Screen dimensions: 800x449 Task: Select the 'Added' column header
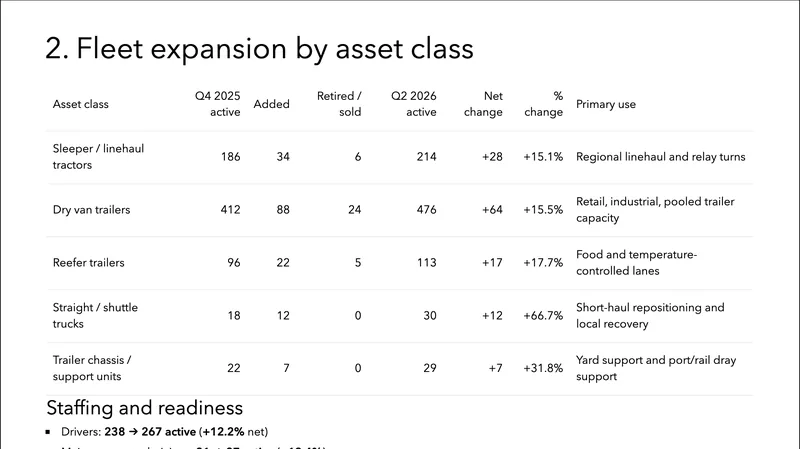click(x=271, y=104)
